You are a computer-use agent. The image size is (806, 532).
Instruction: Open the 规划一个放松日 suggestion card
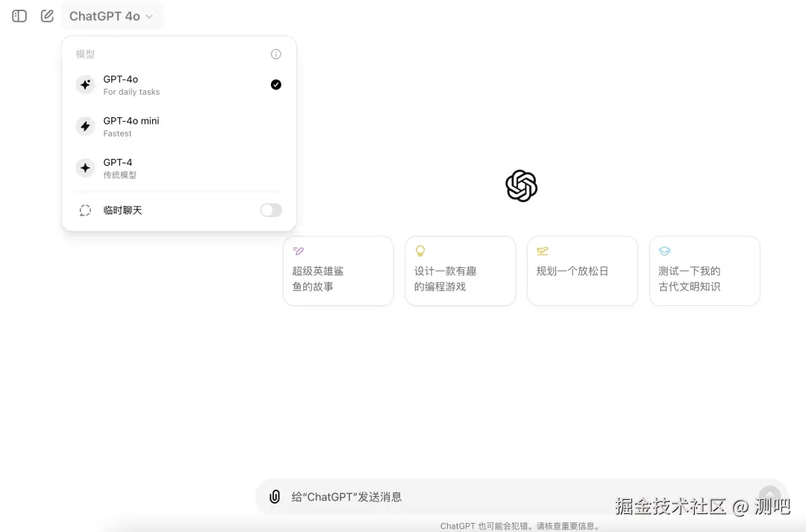[582, 271]
